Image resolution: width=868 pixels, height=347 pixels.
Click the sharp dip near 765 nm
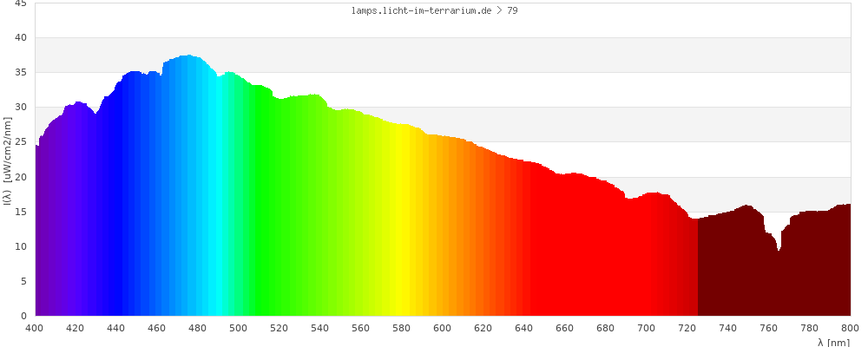(779, 250)
